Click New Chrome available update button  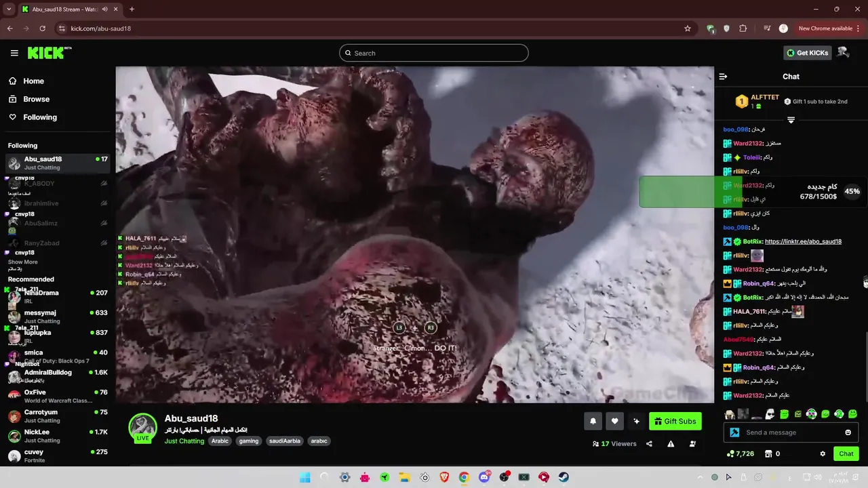[x=829, y=28]
